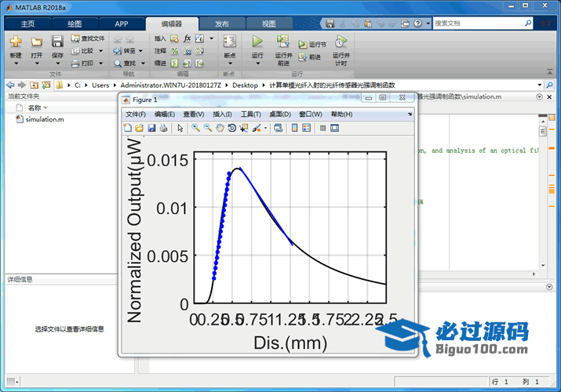The width and height of the screenshot is (561, 392).
Task: Click the insert fx function icon
Action: point(187,38)
